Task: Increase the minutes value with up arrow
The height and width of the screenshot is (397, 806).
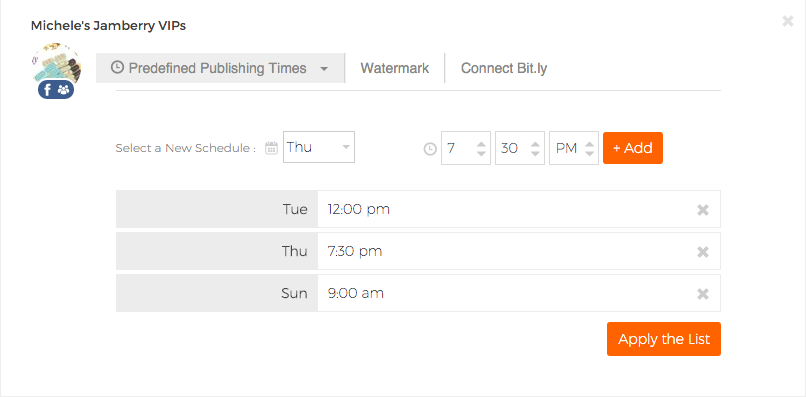Action: tap(535, 144)
